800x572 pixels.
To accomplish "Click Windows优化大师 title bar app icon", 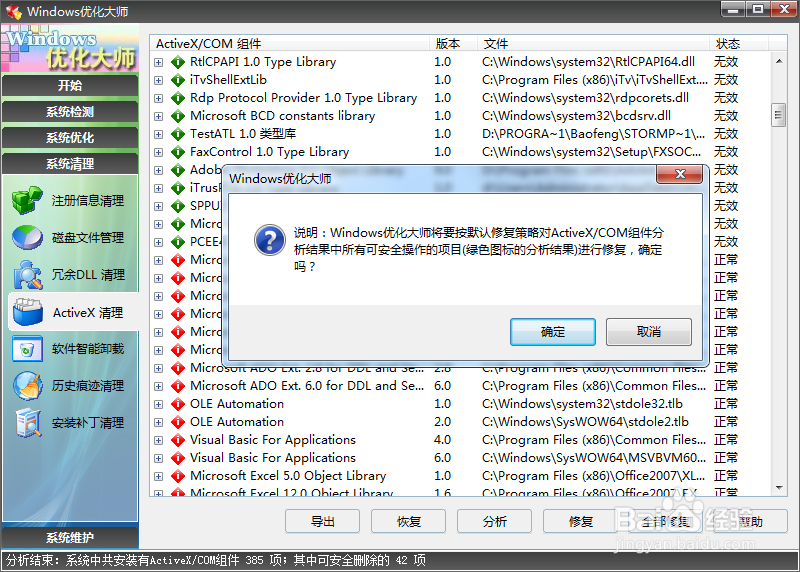I will (14, 11).
